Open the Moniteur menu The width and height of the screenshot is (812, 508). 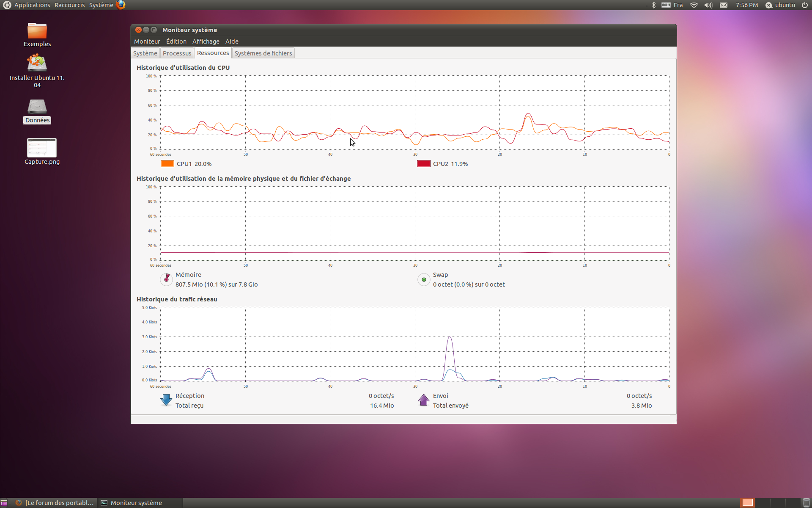point(147,41)
